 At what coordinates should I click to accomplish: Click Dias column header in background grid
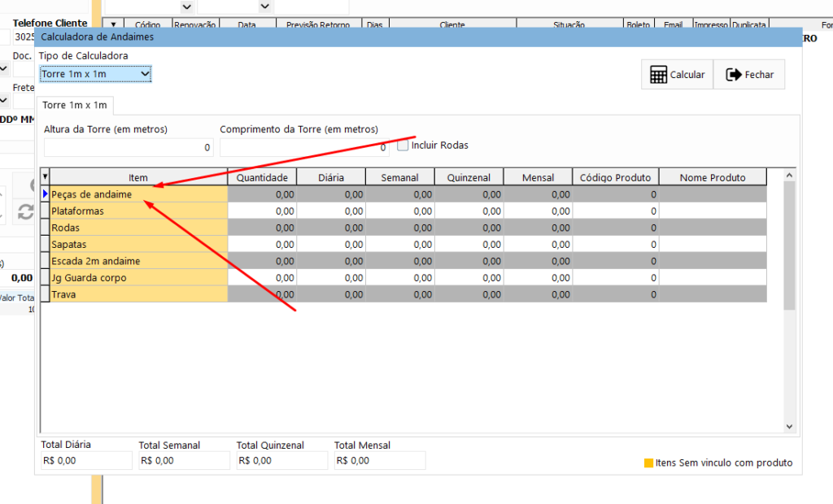tap(375, 24)
